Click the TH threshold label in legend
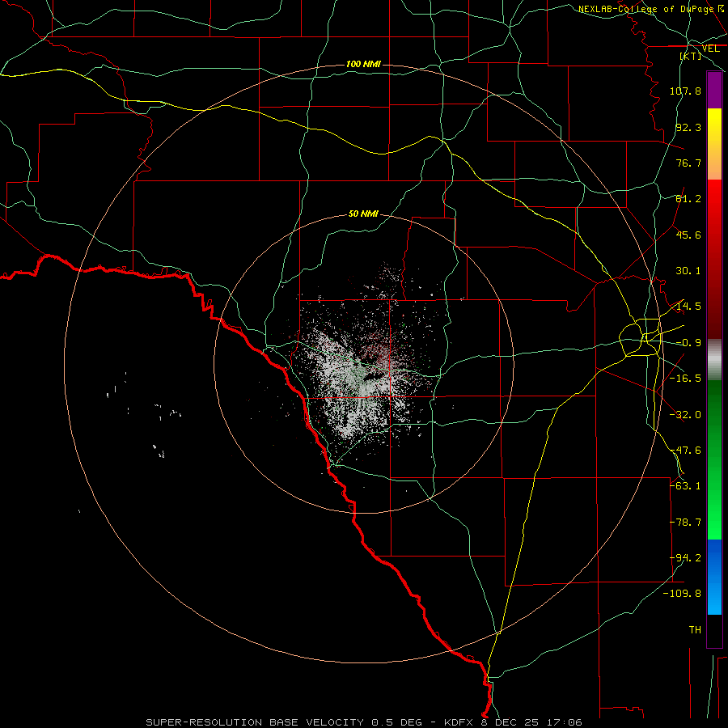The height and width of the screenshot is (728, 728). tap(695, 630)
